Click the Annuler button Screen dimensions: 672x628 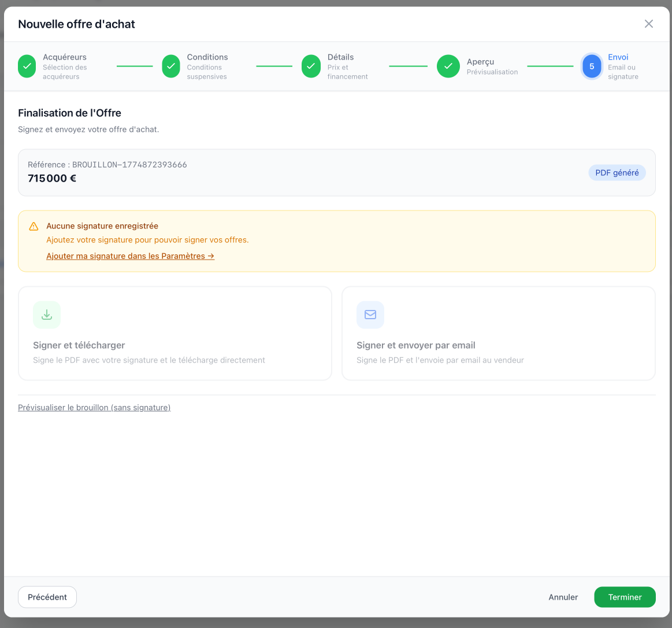point(563,597)
